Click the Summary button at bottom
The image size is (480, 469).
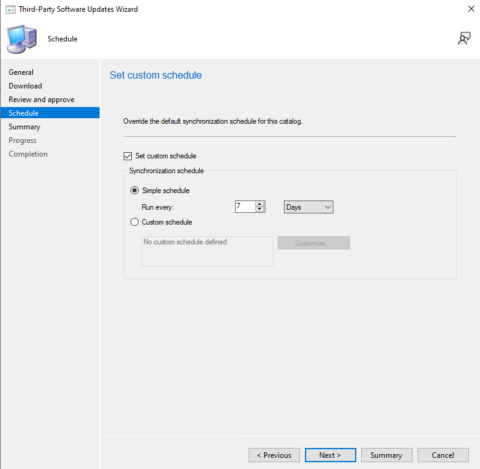pos(387,455)
